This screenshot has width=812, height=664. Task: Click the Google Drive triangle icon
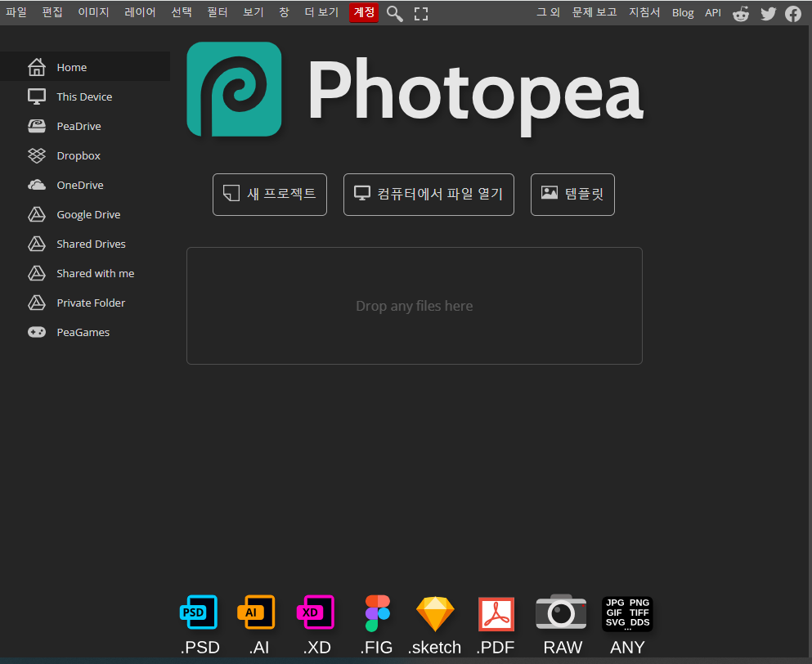[37, 214]
